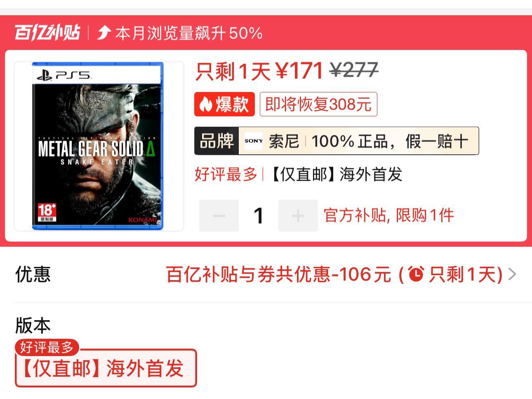Open the 百亿补贴与券共优惠-106元 discount row
Screen dimensions: 532x399
click(266, 274)
